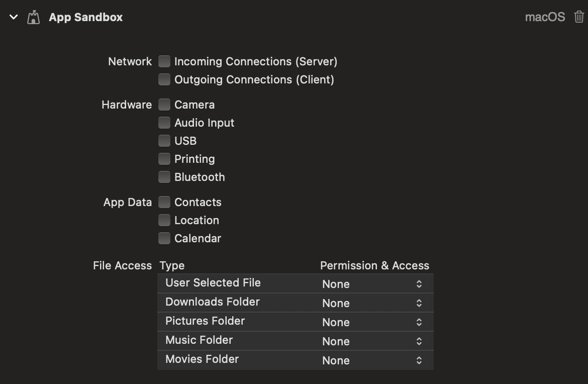Image resolution: width=588 pixels, height=384 pixels.
Task: Click the App Sandbox castle icon
Action: tap(33, 17)
